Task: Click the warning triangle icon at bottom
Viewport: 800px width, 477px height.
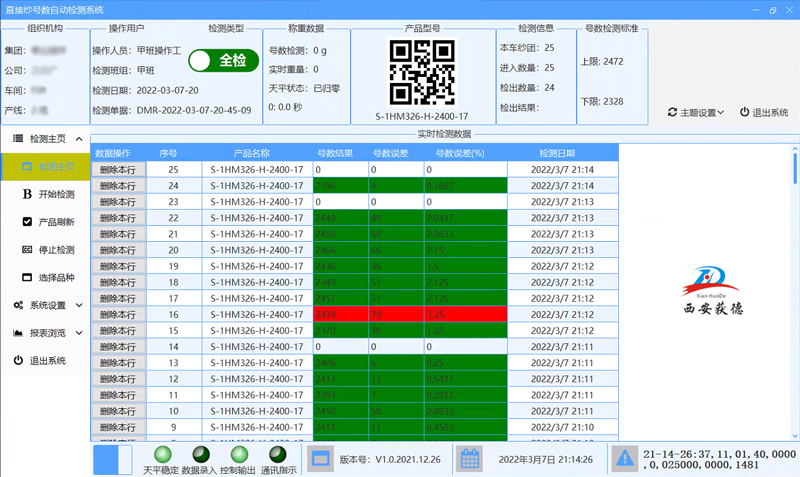Action: 624,459
